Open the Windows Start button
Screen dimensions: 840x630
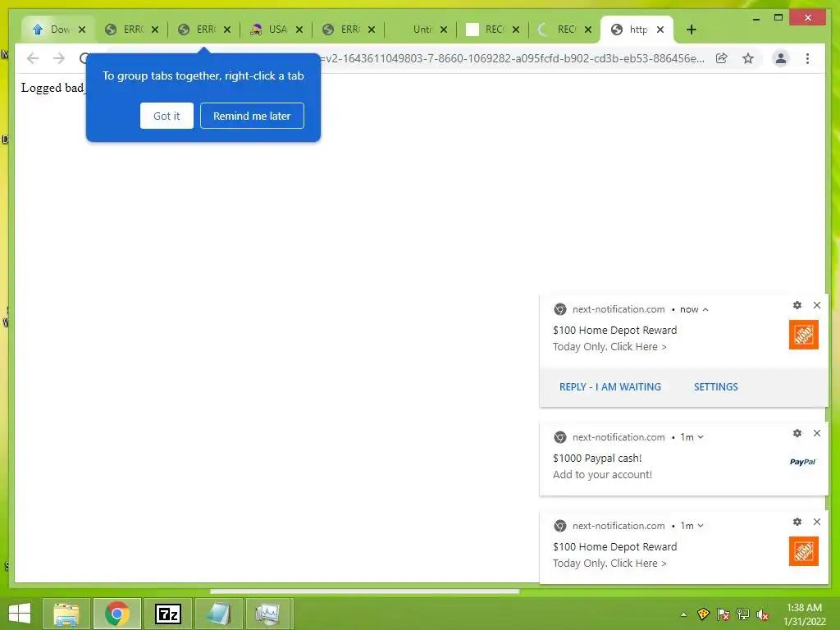point(20,614)
